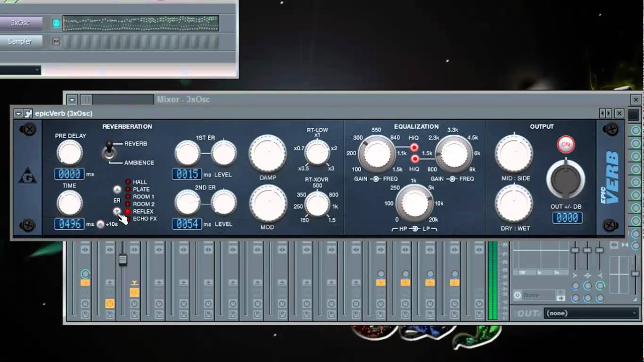Image resolution: width=644 pixels, height=362 pixels.
Task: Click the DRY : WET knob
Action: coord(514,204)
